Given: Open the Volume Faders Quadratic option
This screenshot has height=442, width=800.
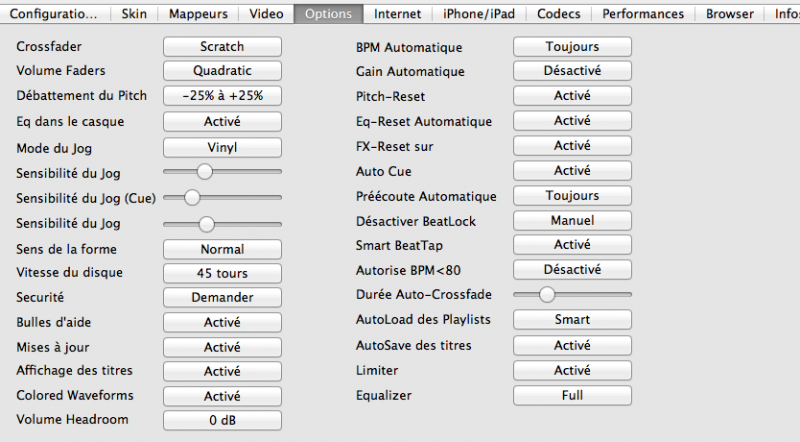Looking at the screenshot, I should tap(222, 71).
